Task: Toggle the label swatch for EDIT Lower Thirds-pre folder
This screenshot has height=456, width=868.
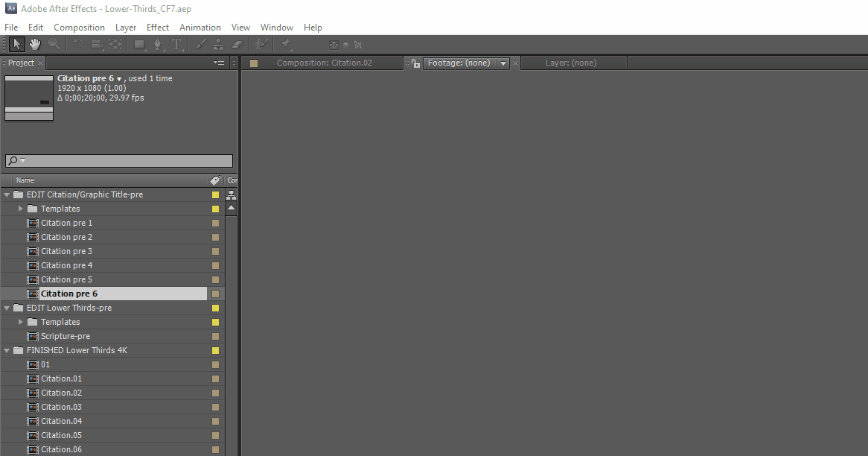Action: (215, 308)
